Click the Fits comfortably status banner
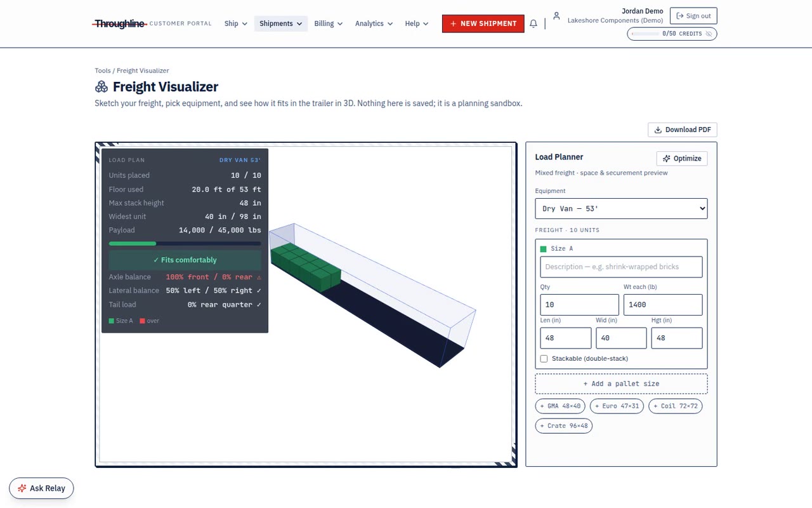This screenshot has height=508, width=812. [185, 260]
